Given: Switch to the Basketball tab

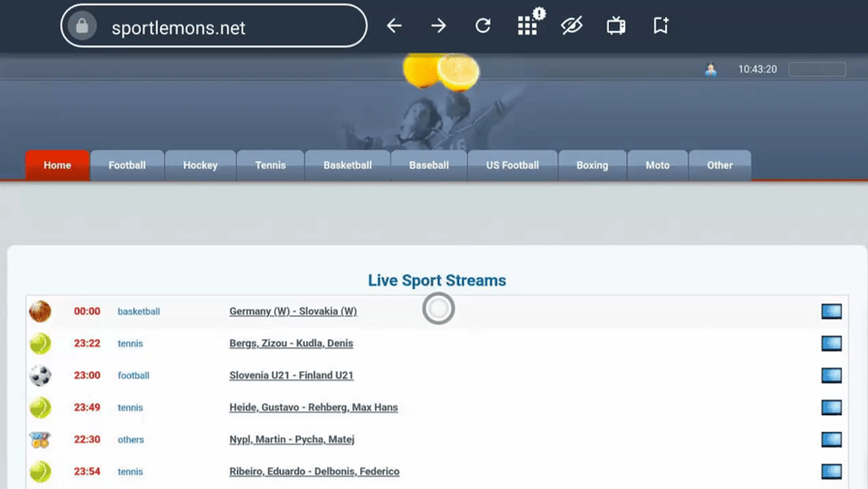Looking at the screenshot, I should coord(348,165).
